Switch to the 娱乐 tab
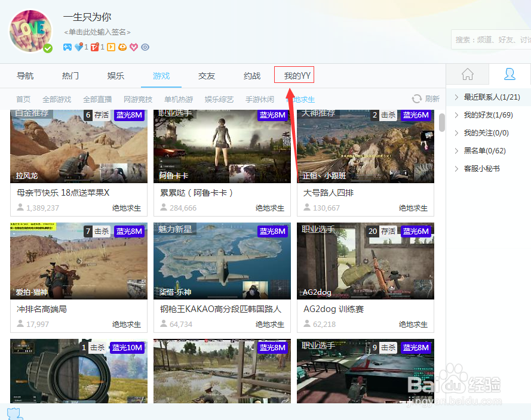The height and width of the screenshot is (420, 531). click(116, 76)
